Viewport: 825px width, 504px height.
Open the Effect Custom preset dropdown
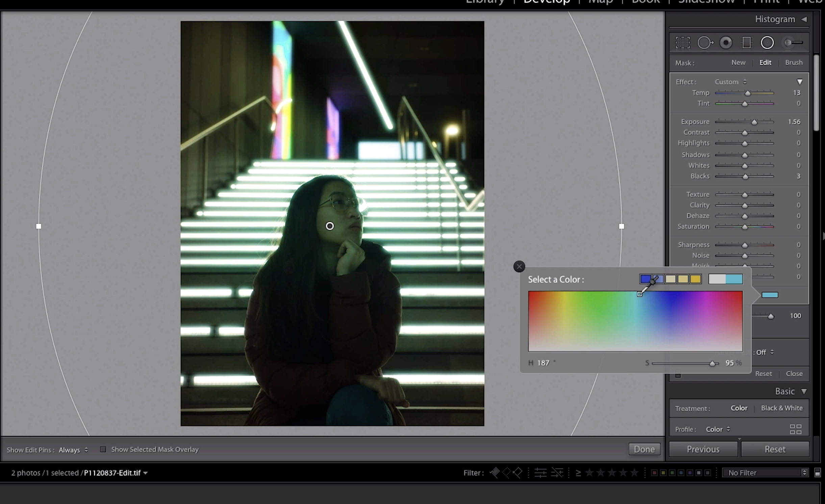(x=730, y=82)
